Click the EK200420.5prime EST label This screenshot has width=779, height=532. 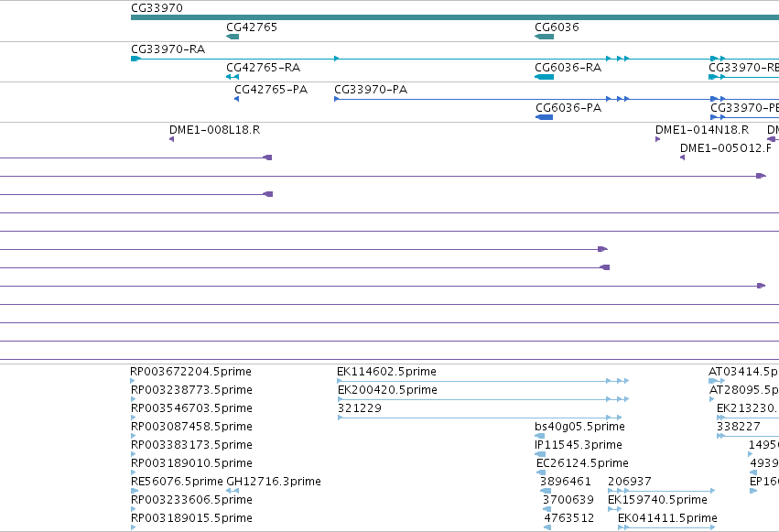[x=387, y=390]
